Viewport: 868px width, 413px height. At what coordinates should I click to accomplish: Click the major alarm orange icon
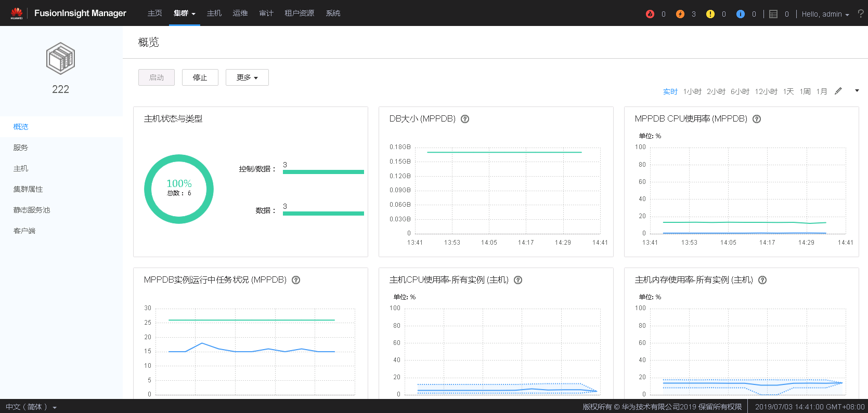pyautogui.click(x=680, y=14)
